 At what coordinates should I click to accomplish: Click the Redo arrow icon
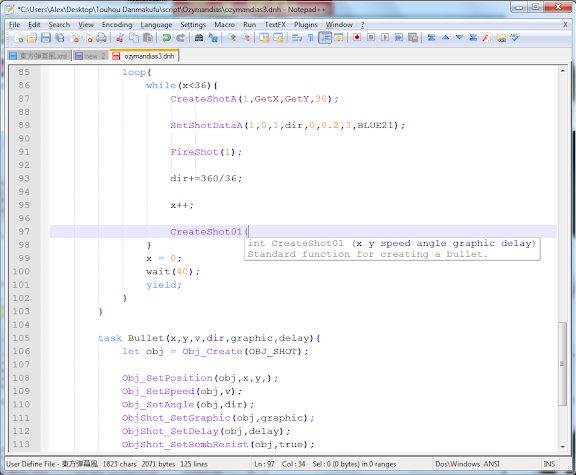[180, 37]
